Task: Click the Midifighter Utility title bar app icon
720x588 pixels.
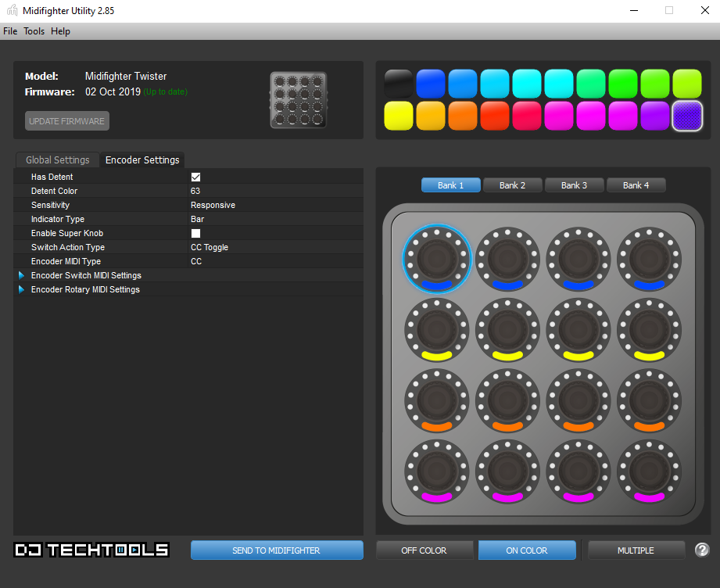Action: pyautogui.click(x=12, y=10)
